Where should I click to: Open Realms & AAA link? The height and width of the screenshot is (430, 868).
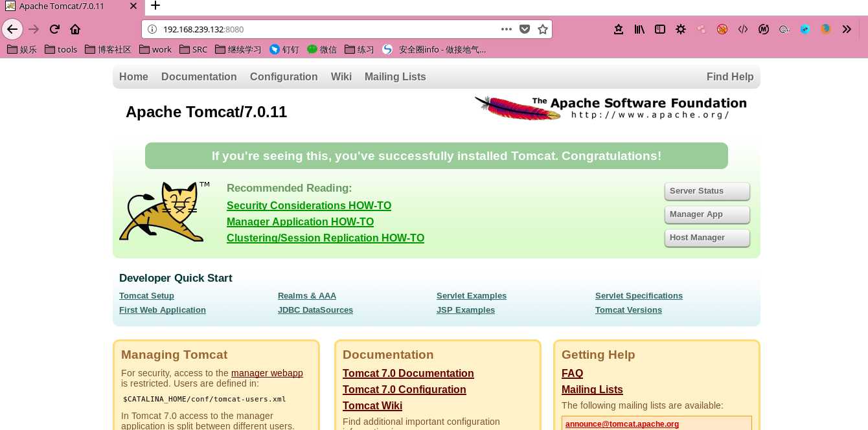coord(307,296)
